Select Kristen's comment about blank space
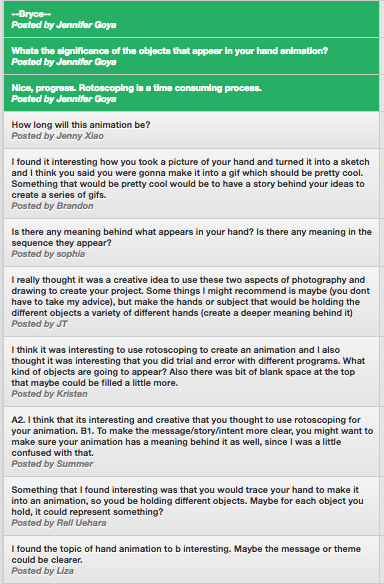Screen dimensions: 384x584 pyautogui.click(x=191, y=372)
